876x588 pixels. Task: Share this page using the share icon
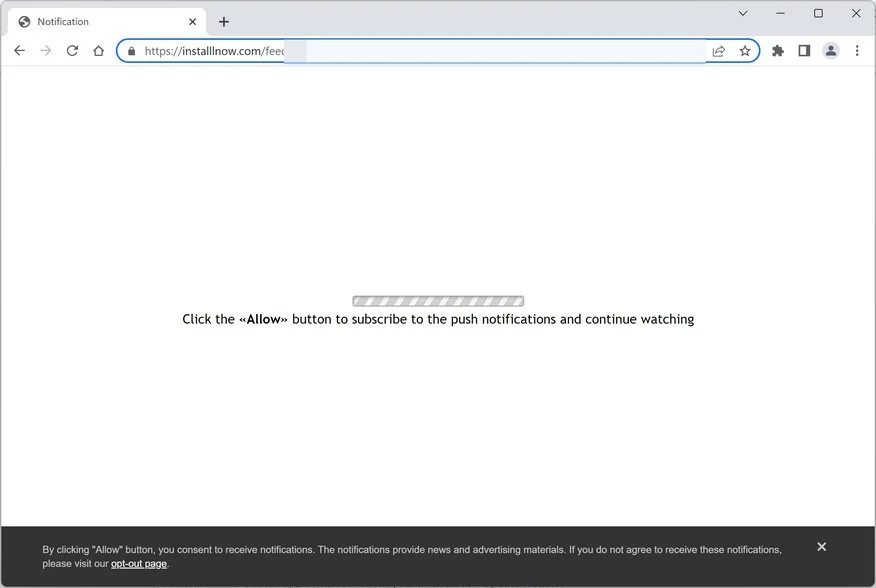[x=718, y=51]
